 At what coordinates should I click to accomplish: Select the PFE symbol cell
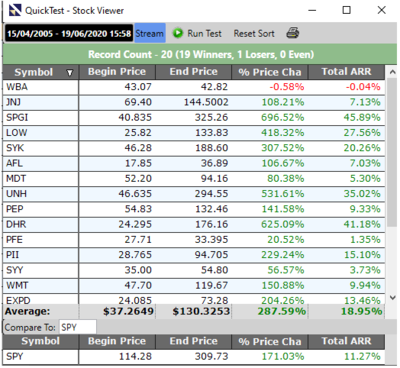[x=41, y=240]
